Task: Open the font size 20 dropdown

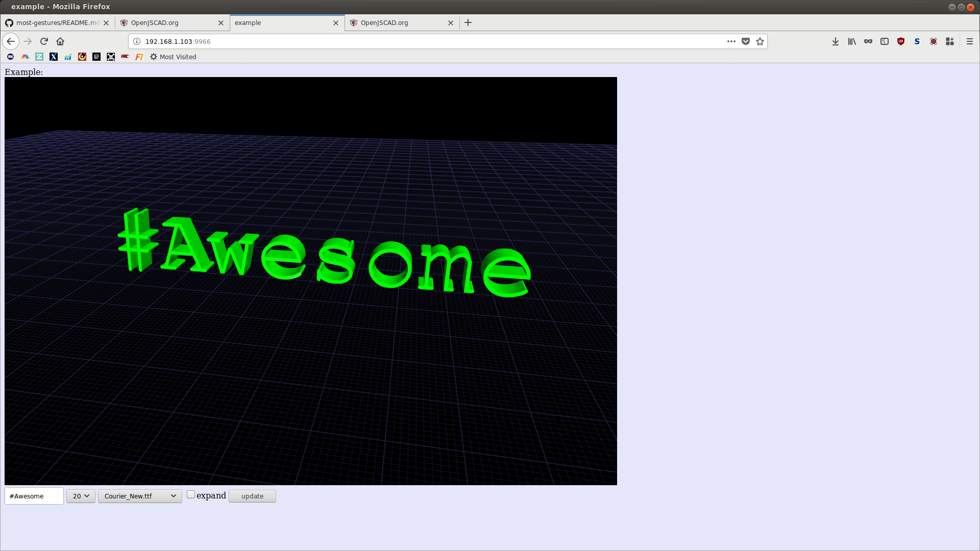Action: 81,496
